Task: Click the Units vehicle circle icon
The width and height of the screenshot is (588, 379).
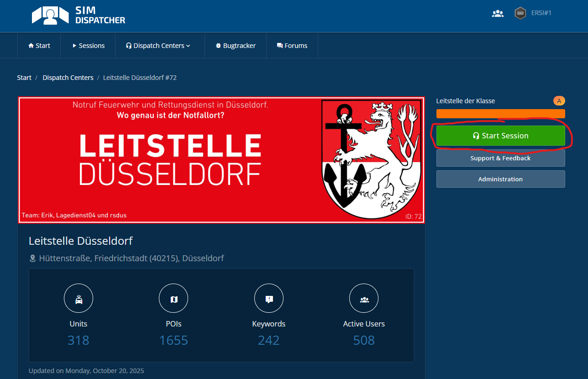Action: (79, 300)
